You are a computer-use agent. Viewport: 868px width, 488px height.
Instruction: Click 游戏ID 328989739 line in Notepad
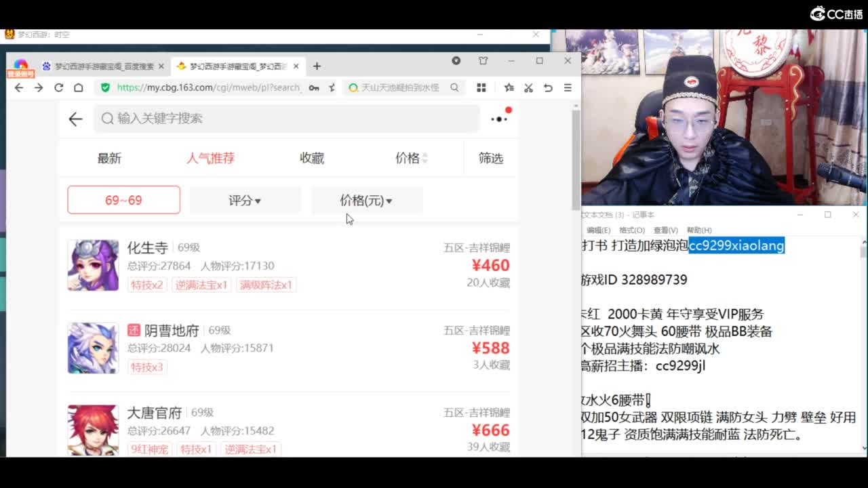pos(634,279)
